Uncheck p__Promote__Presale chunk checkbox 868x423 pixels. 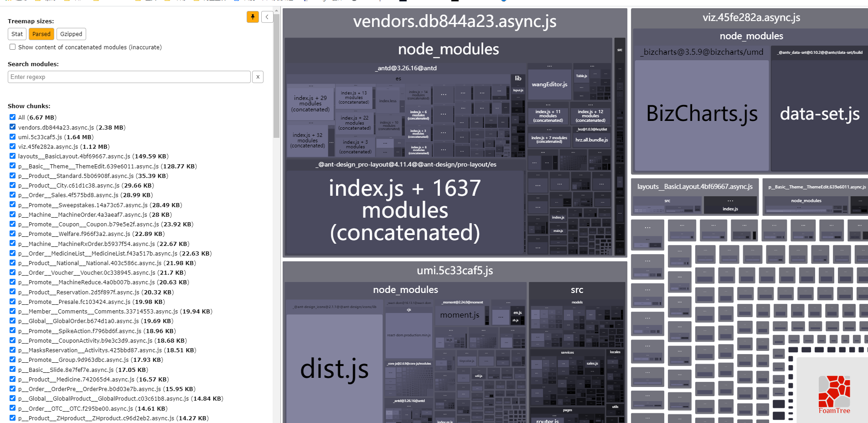[x=13, y=302]
